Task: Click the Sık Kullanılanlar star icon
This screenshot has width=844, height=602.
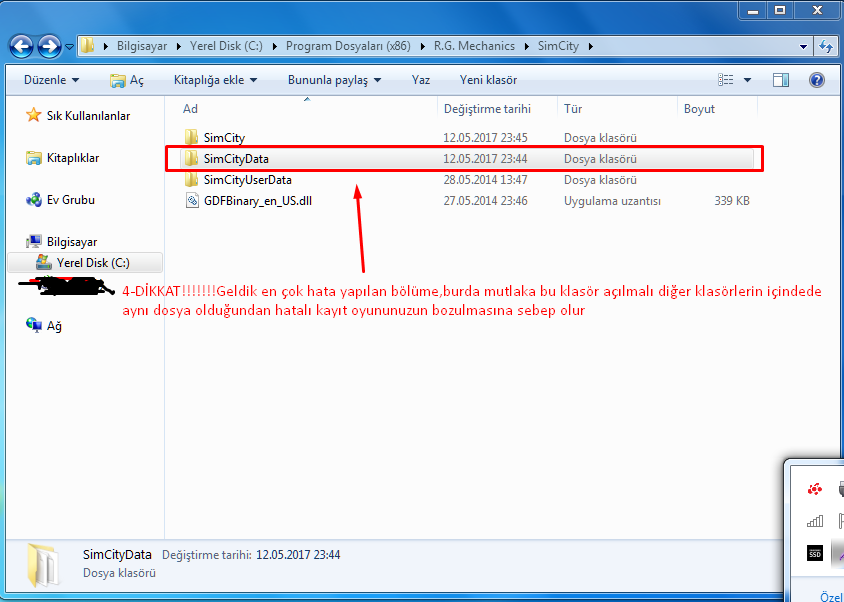Action: pos(33,115)
